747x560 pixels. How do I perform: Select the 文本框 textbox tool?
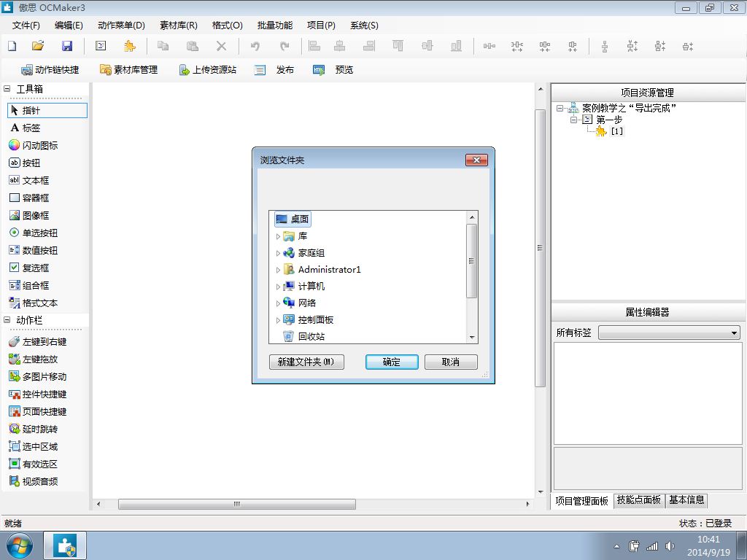29,181
